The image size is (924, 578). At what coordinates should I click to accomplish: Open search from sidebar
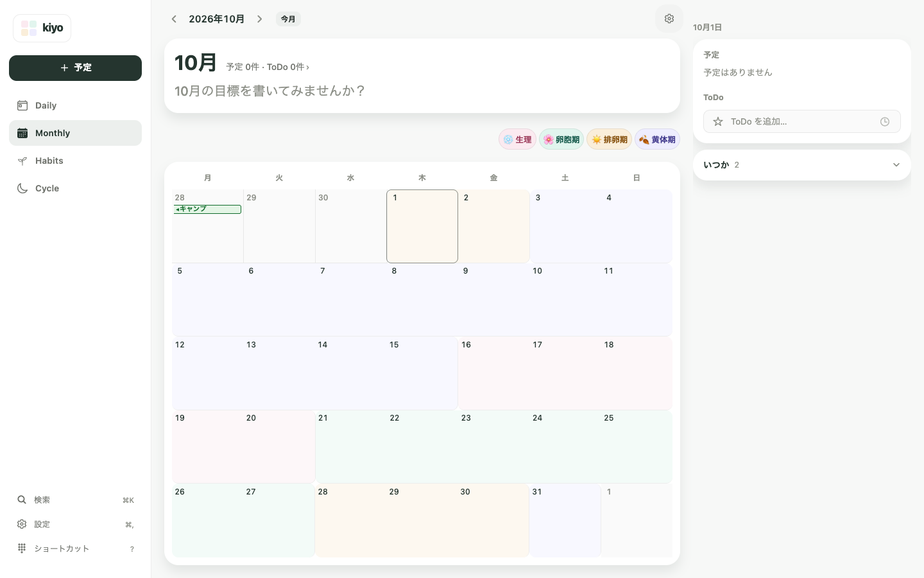pos(75,500)
